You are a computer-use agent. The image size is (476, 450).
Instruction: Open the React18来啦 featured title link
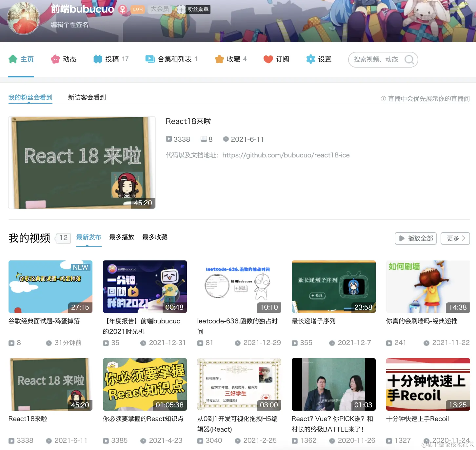coord(188,121)
